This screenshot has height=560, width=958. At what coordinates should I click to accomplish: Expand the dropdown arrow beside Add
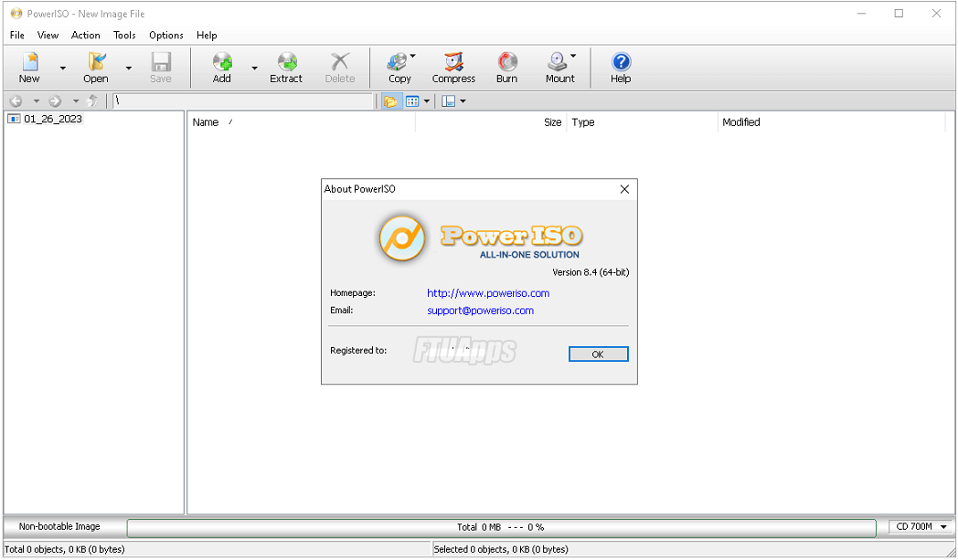(254, 69)
